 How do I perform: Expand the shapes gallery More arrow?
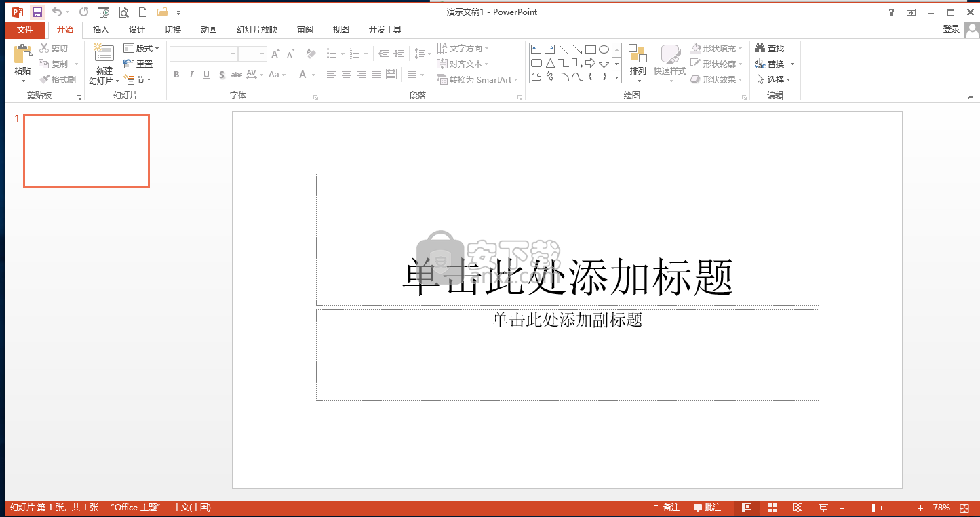[616, 77]
